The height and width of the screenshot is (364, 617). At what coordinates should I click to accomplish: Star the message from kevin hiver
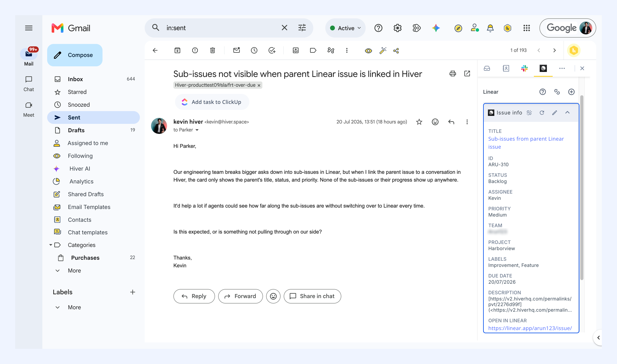pyautogui.click(x=419, y=122)
